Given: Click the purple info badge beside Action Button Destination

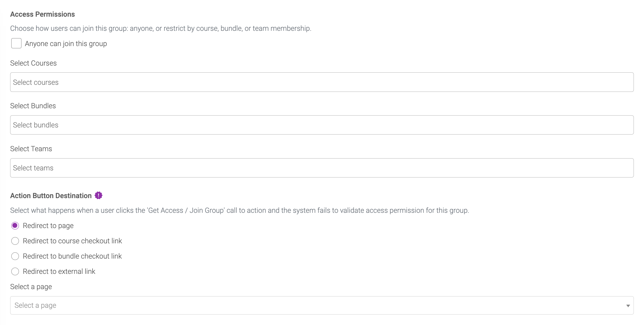Looking at the screenshot, I should click(x=98, y=195).
